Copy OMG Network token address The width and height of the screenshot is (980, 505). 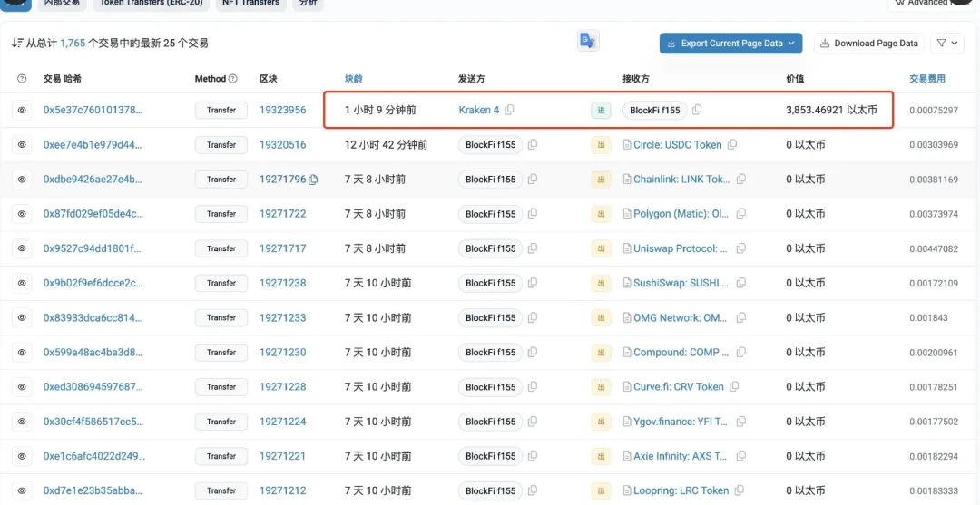pos(740,317)
